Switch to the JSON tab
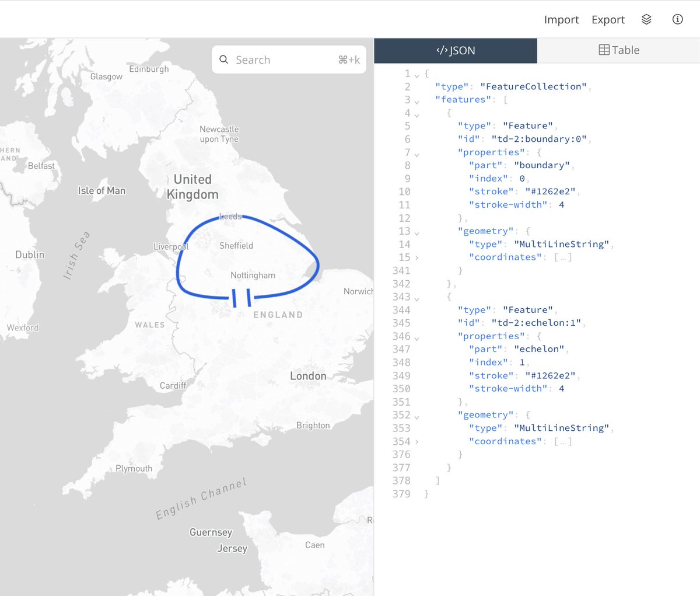This screenshot has height=596, width=700. [456, 51]
